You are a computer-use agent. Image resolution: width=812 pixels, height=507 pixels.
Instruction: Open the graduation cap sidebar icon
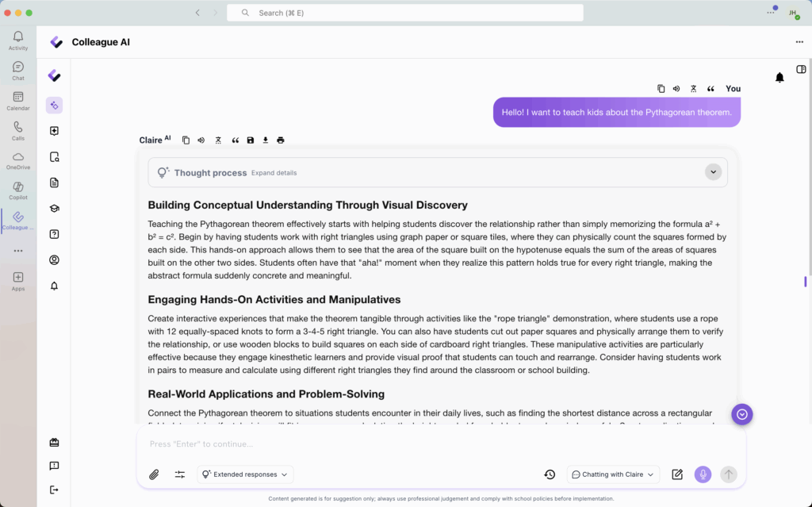click(54, 209)
